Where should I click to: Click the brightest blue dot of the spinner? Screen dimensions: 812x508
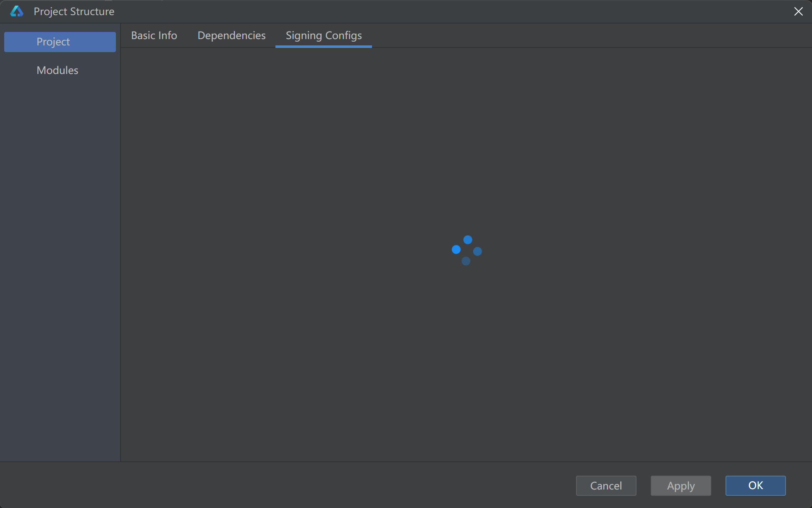coord(456,250)
